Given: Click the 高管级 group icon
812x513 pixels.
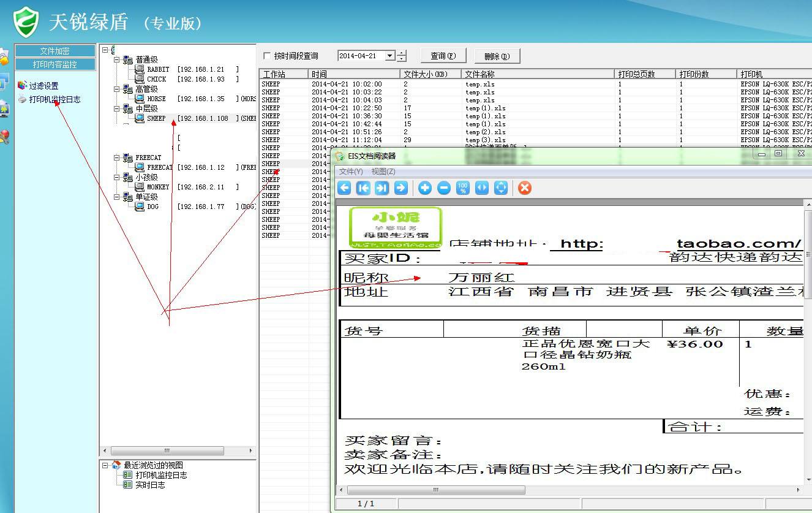Looking at the screenshot, I should click(128, 89).
